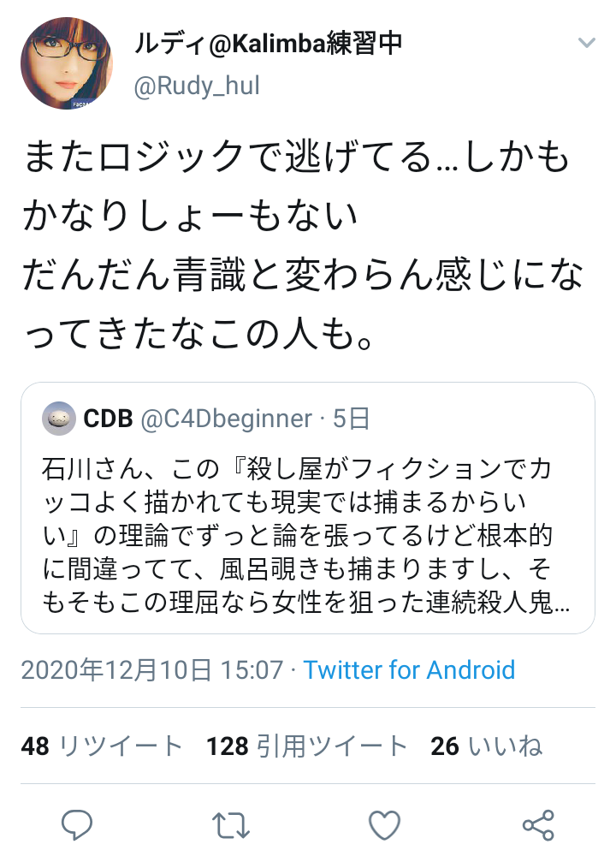View the 48 リツイート list
Screen dimensions: 616x856
tap(102, 746)
